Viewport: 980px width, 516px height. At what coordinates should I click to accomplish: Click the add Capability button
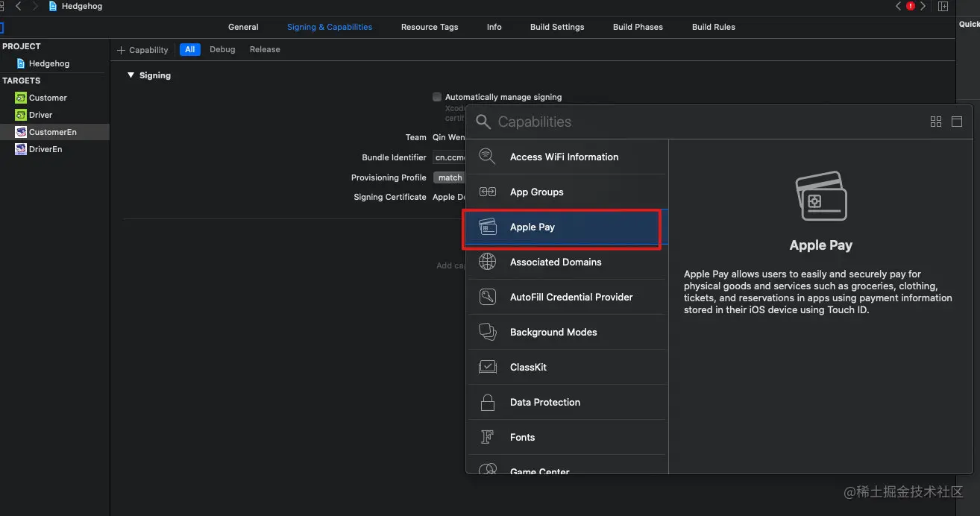(x=143, y=50)
